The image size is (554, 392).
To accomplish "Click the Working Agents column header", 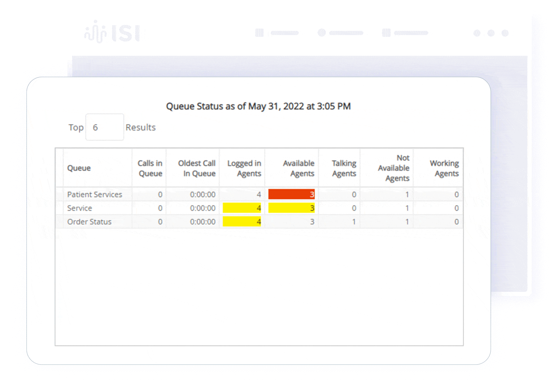I will (444, 168).
